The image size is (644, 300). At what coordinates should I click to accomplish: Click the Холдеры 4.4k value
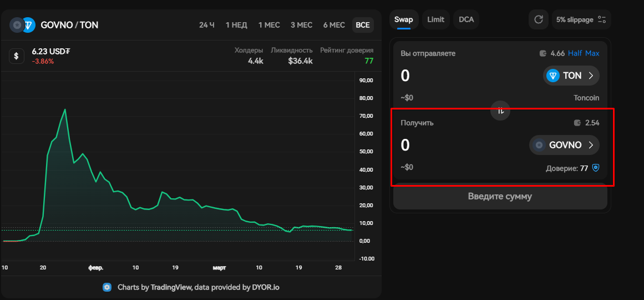256,61
